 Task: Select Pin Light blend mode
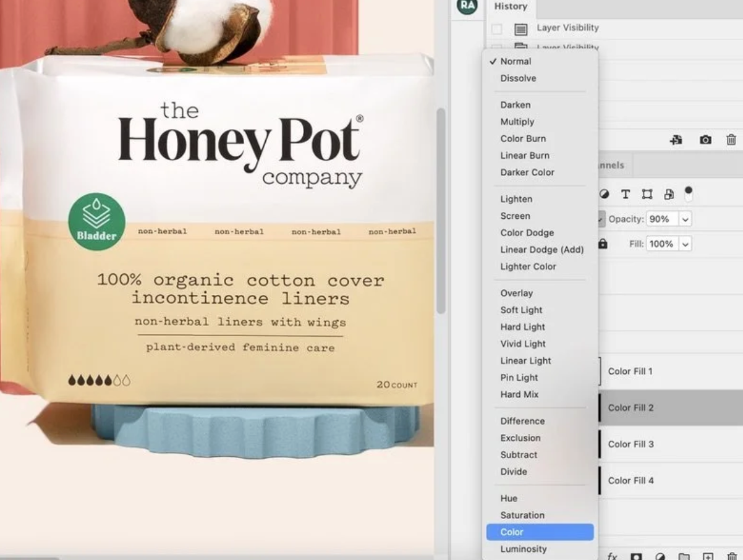[540, 378]
